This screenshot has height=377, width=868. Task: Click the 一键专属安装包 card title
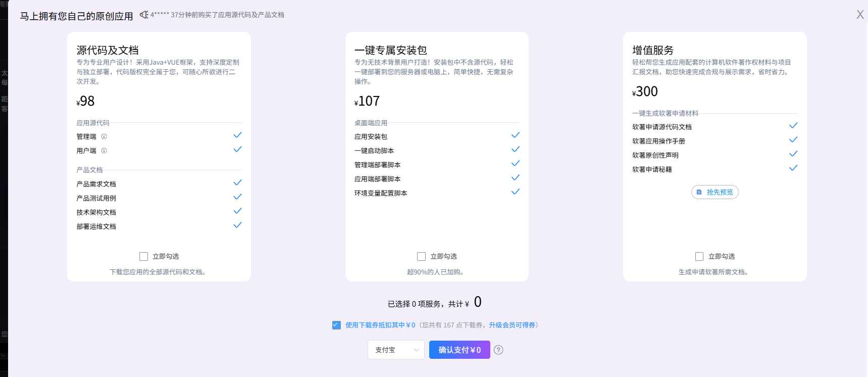pos(391,50)
